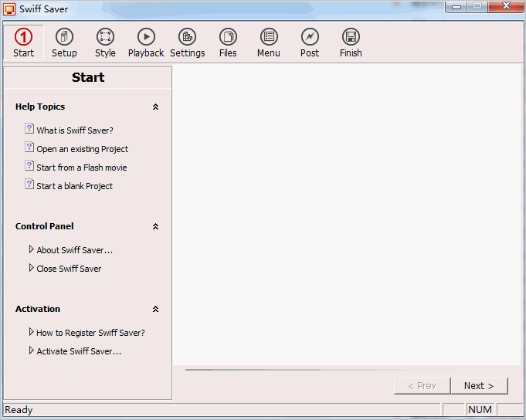Minimize the Swiff Saver window
This screenshot has width=526, height=420.
point(456,7)
